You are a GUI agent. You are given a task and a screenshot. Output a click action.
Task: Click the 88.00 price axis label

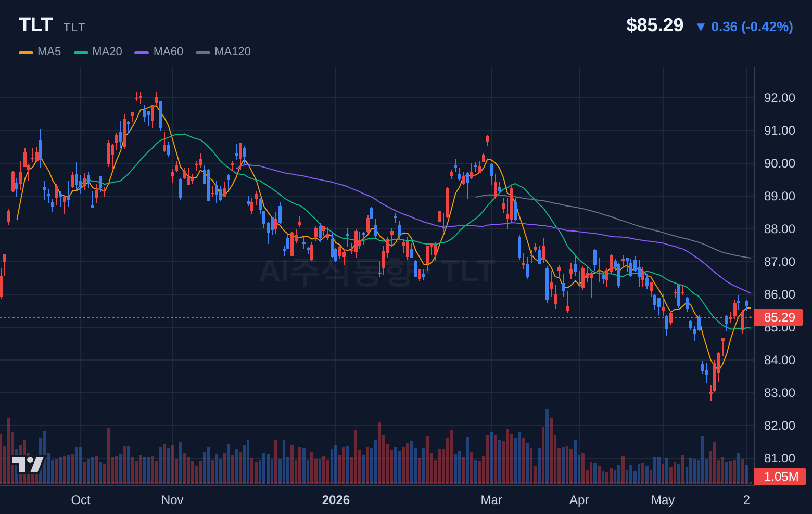(779, 229)
